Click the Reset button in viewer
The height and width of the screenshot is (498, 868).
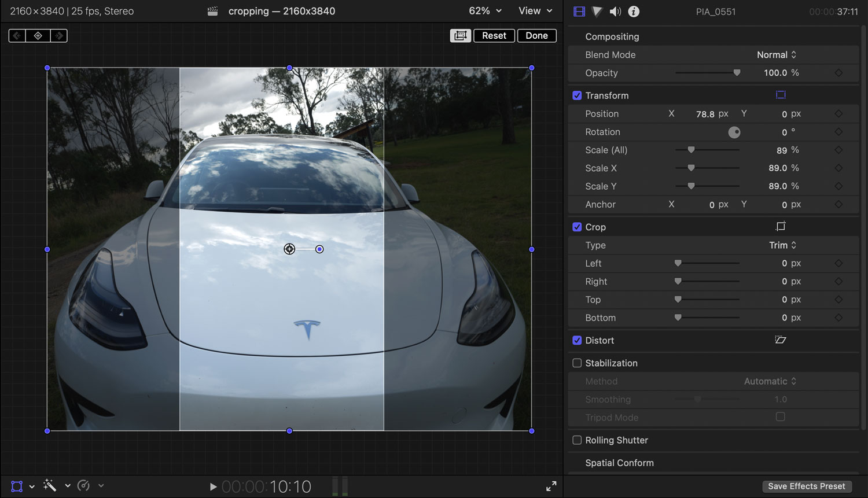pyautogui.click(x=494, y=36)
